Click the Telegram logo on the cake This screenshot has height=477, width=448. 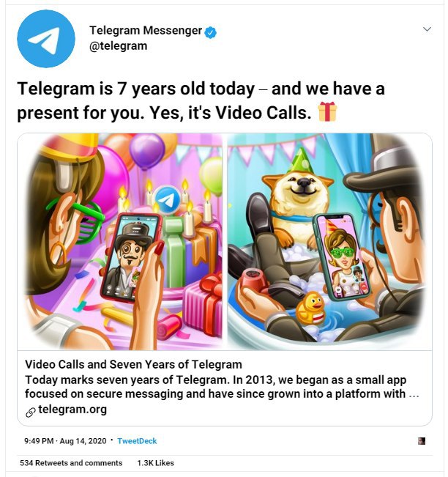pyautogui.click(x=168, y=199)
